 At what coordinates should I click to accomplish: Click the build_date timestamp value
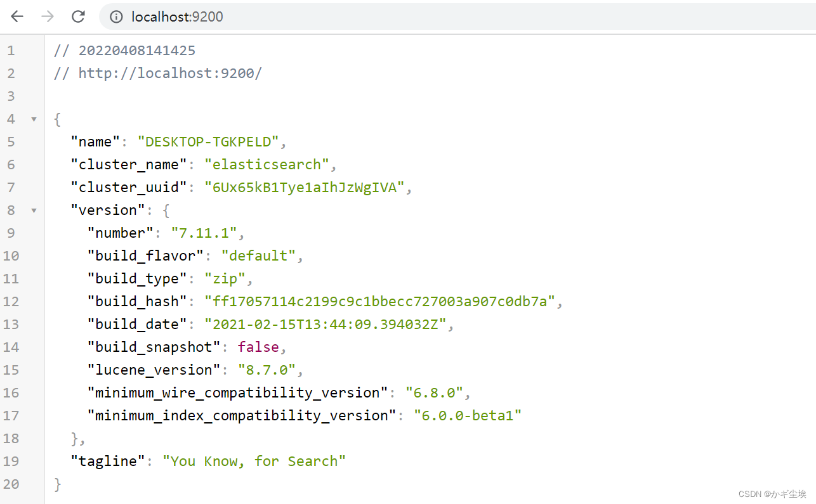click(x=325, y=325)
